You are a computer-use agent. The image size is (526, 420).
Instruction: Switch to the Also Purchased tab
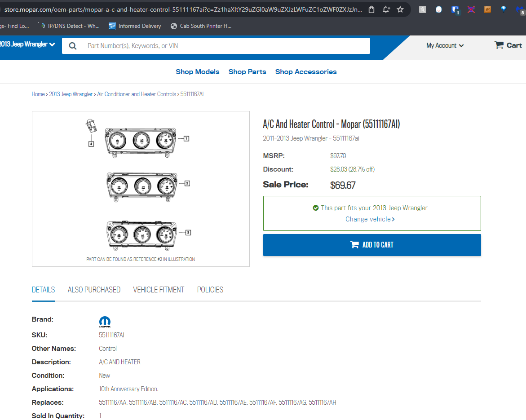point(94,290)
